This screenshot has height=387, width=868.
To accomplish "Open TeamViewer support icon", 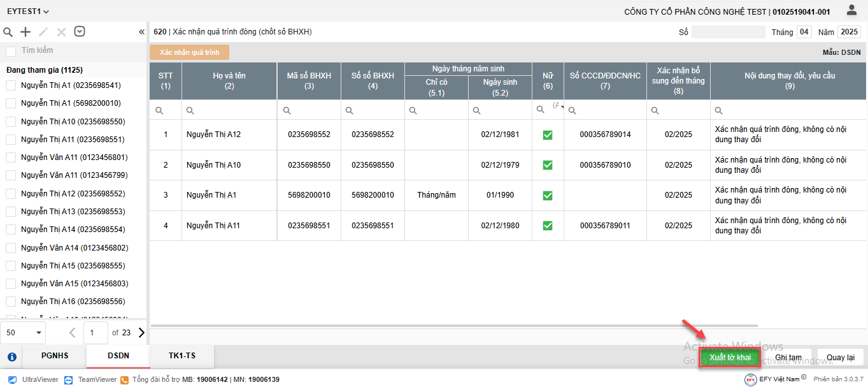I will point(69,379).
